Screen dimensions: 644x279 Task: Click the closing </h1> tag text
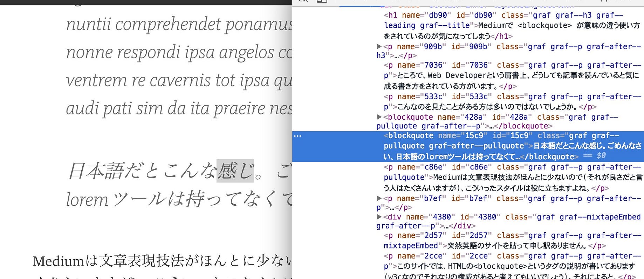[x=501, y=36]
